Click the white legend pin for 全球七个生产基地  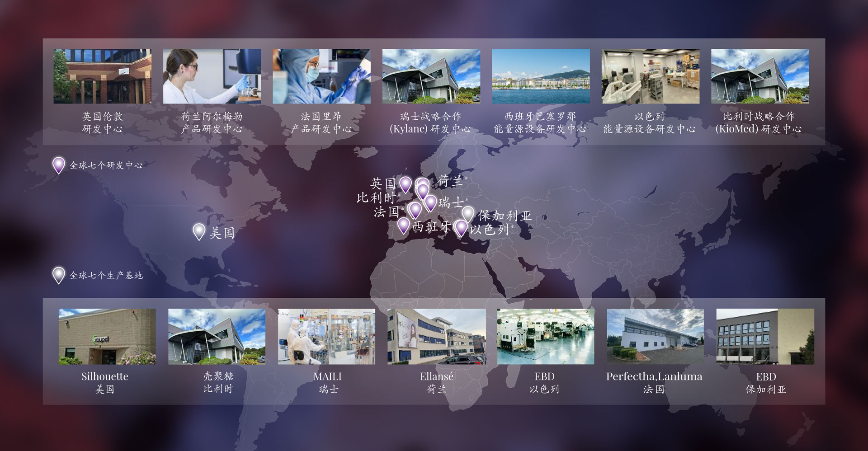[58, 274]
